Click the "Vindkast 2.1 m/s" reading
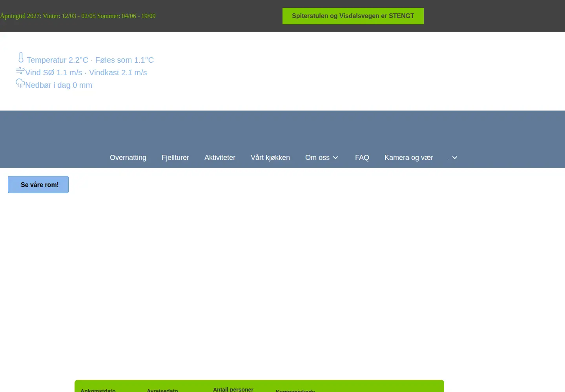 (x=118, y=73)
